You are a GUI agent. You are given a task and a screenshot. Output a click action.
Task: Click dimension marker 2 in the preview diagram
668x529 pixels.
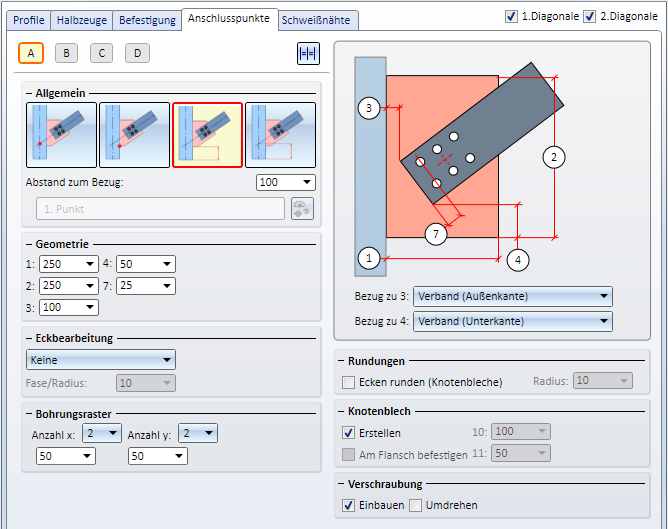click(554, 157)
